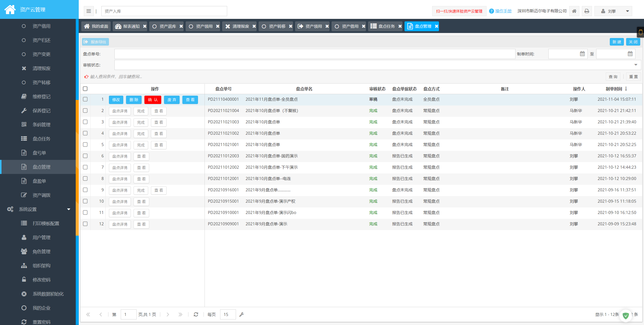The height and width of the screenshot is (325, 644).
Task: Sort by 制单时间 arrow icon
Action: coord(626,89)
